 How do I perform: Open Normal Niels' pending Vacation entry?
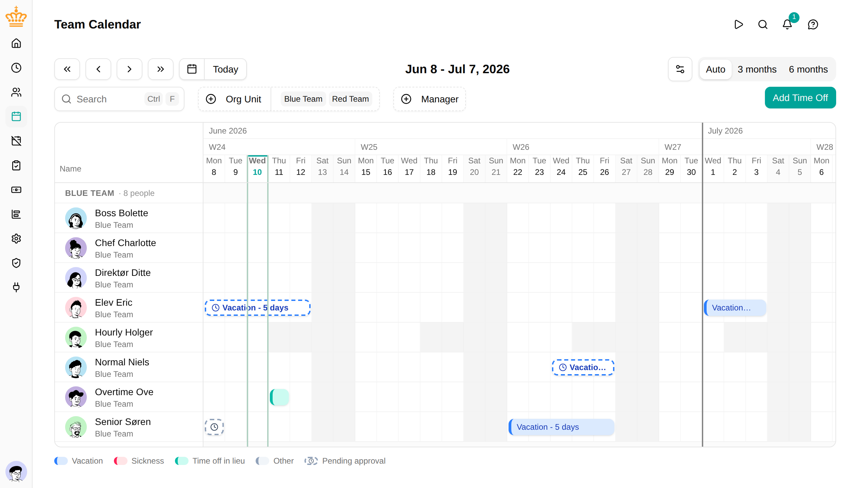coord(583,367)
